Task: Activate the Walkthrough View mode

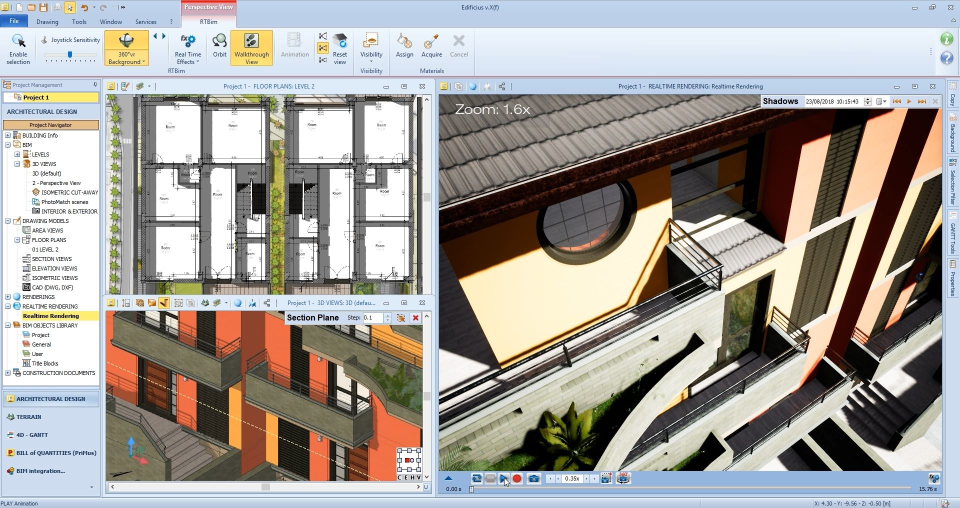Action: click(x=251, y=47)
